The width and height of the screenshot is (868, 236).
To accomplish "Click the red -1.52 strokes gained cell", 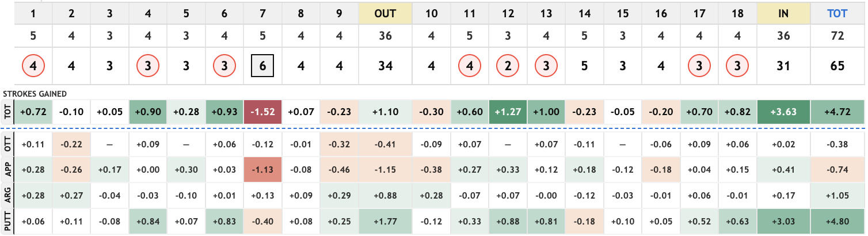I will click(262, 111).
